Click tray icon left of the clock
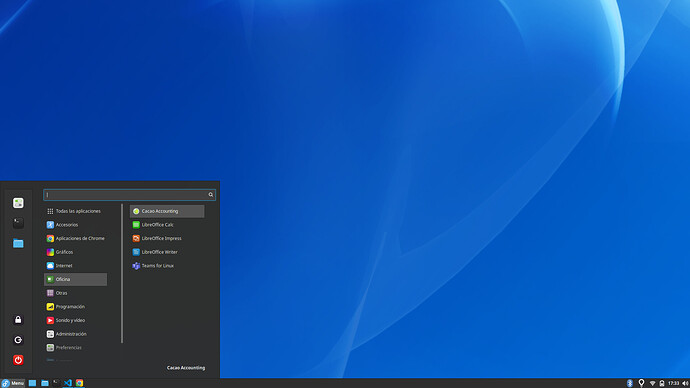The image size is (690, 388). (x=662, y=384)
